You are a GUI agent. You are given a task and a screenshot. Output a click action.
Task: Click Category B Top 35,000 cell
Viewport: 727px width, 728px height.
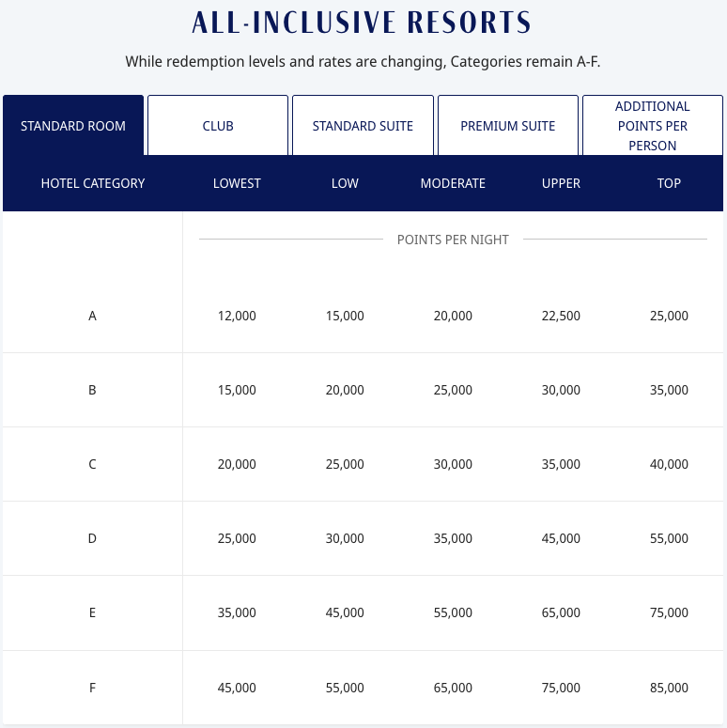tap(669, 390)
